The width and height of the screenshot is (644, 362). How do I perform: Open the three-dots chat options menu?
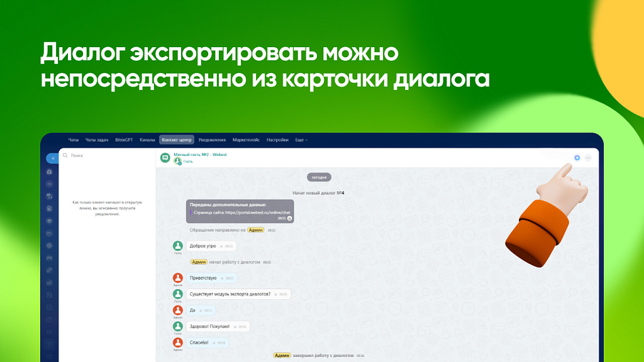[588, 158]
